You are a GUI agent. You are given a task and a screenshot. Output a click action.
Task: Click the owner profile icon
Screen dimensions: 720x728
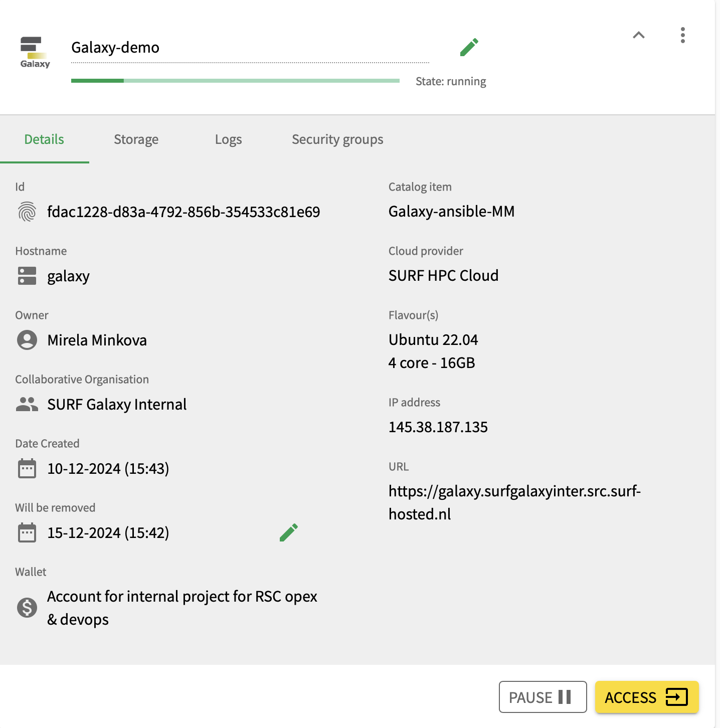(x=27, y=340)
